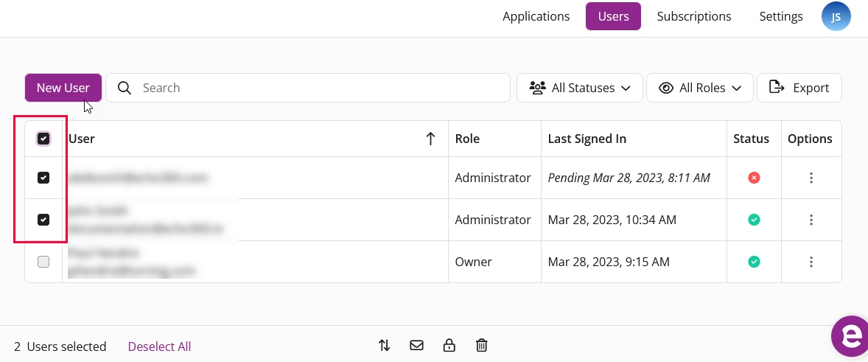The width and height of the screenshot is (868, 362).
Task: Click the red pending status icon
Action: (x=754, y=178)
